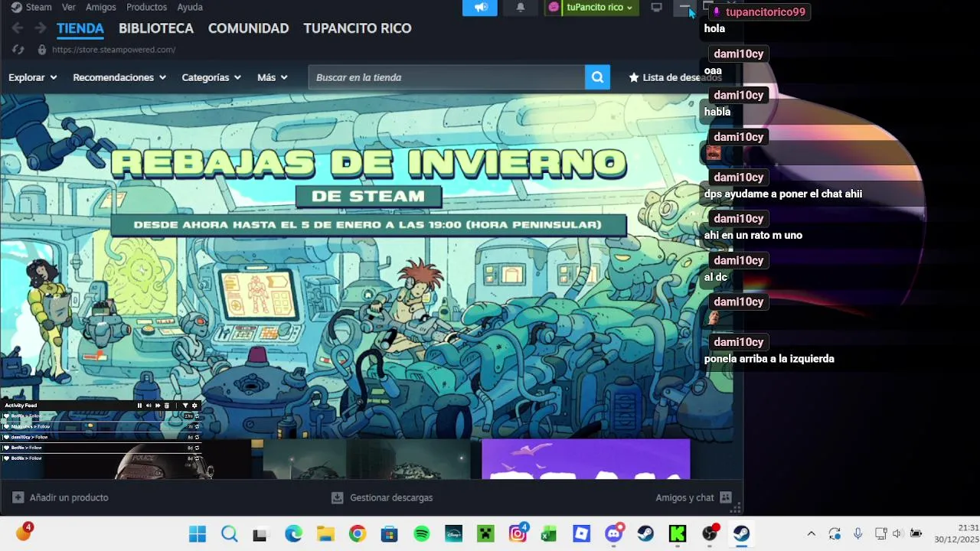Open Instagram from the taskbar
The image size is (980, 551).
tap(518, 533)
